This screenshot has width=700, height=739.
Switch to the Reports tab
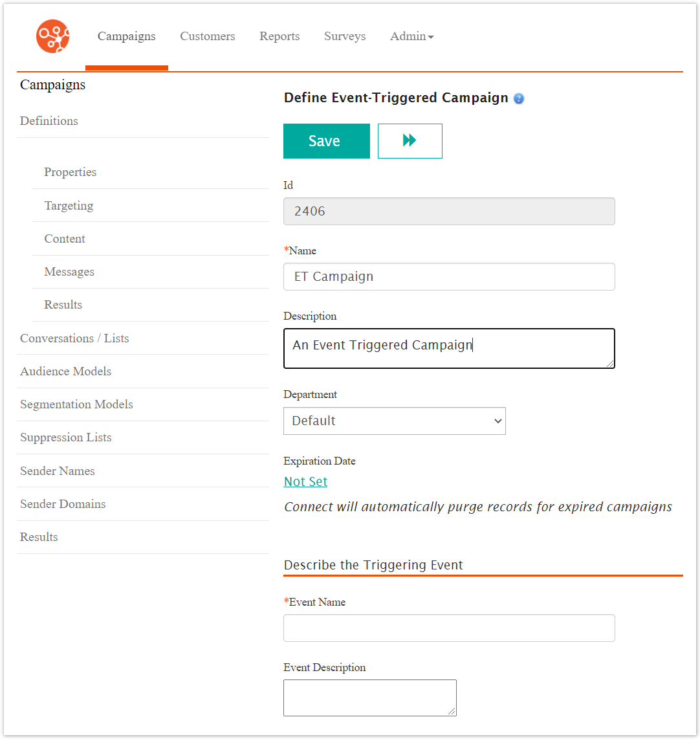(x=279, y=36)
